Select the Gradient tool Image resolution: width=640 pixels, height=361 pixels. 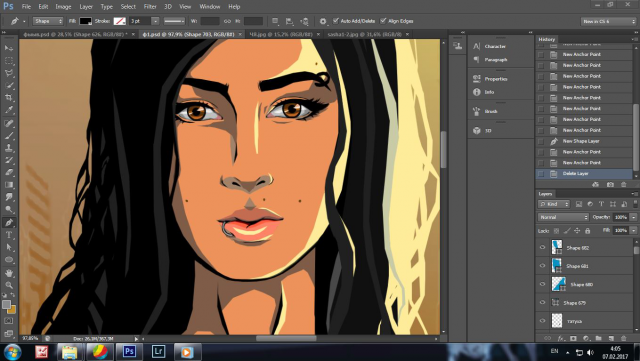9,185
